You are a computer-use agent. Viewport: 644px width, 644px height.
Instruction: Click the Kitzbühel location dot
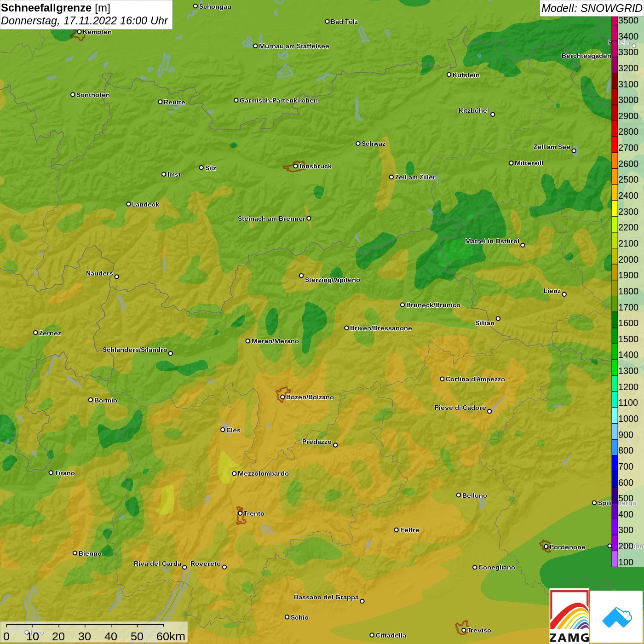[493, 115]
